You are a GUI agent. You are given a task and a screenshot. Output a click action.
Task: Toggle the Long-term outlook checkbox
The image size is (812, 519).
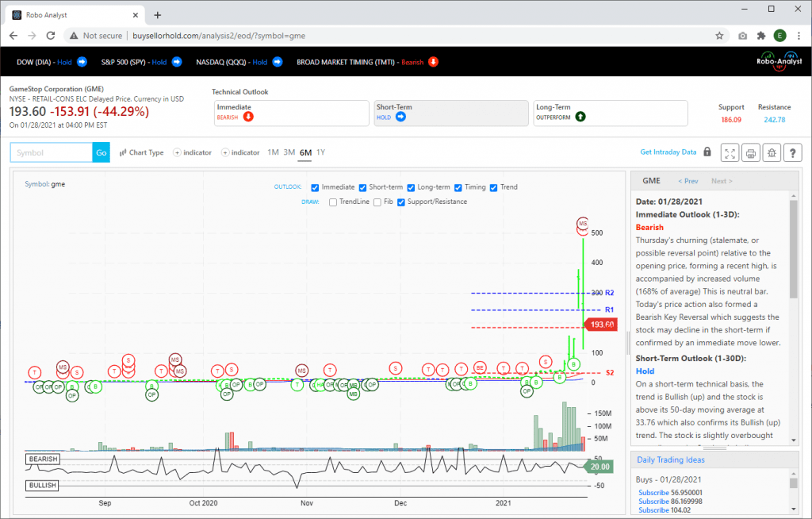pyautogui.click(x=411, y=188)
